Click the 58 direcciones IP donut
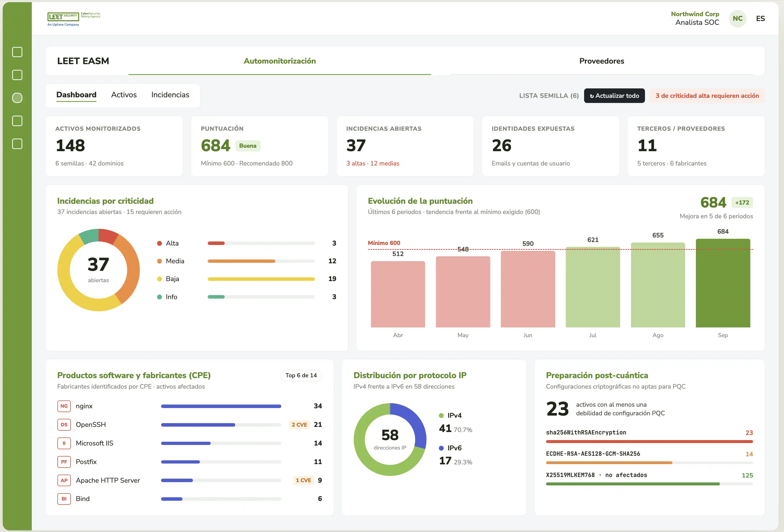 (390, 440)
